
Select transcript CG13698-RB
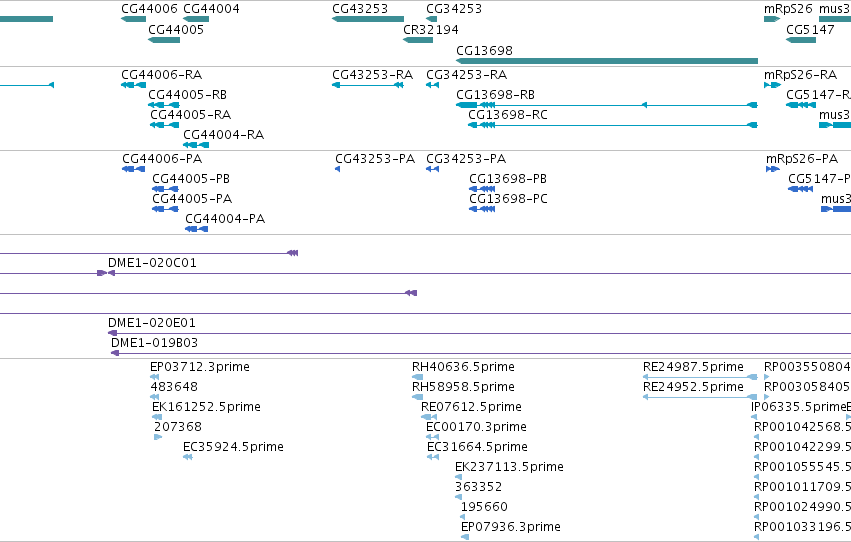point(607,105)
